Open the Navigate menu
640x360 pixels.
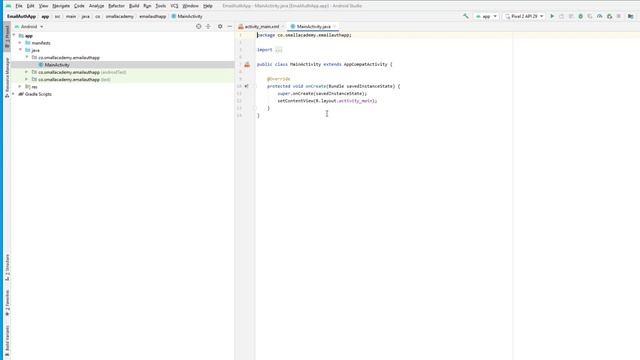(x=61, y=6)
